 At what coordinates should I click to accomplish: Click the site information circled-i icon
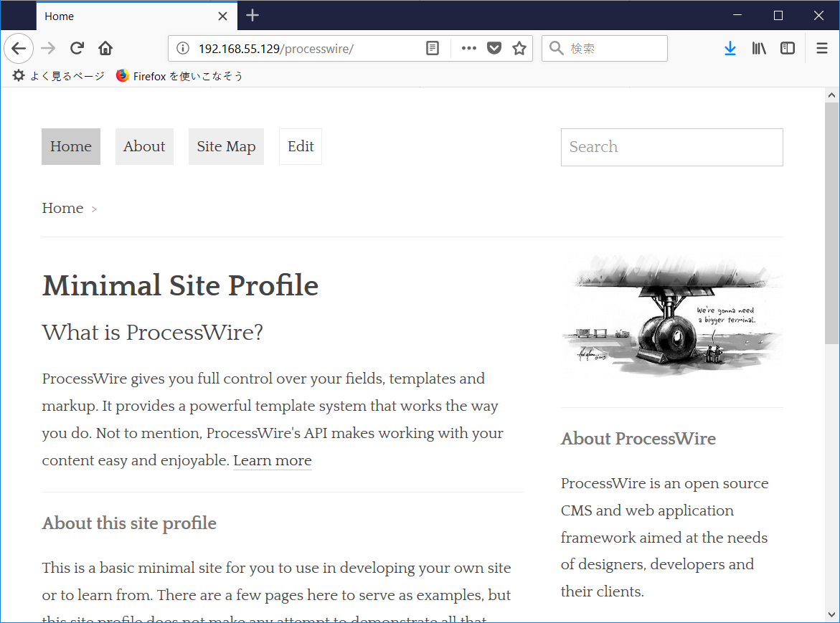click(x=183, y=48)
